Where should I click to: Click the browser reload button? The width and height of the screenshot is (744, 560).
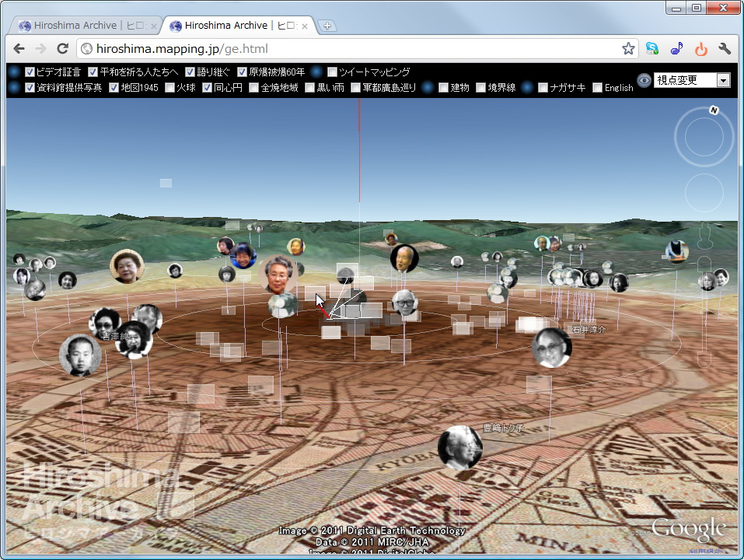(x=65, y=48)
